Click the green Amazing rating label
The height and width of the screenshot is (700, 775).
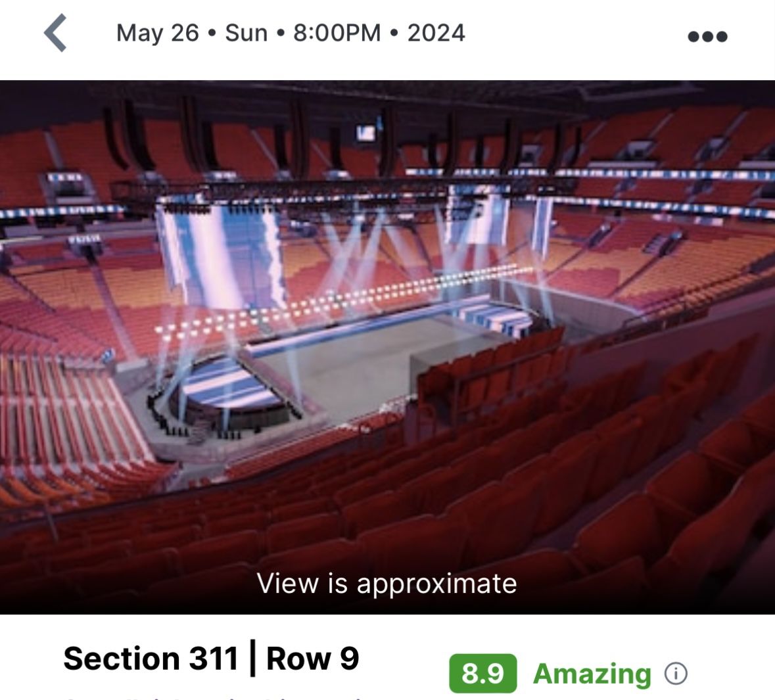click(x=592, y=673)
